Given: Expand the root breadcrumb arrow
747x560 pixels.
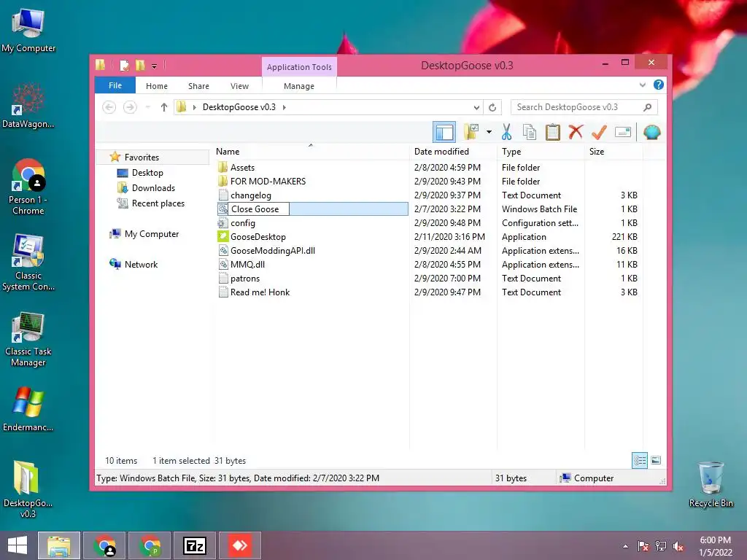Looking at the screenshot, I should tap(194, 107).
